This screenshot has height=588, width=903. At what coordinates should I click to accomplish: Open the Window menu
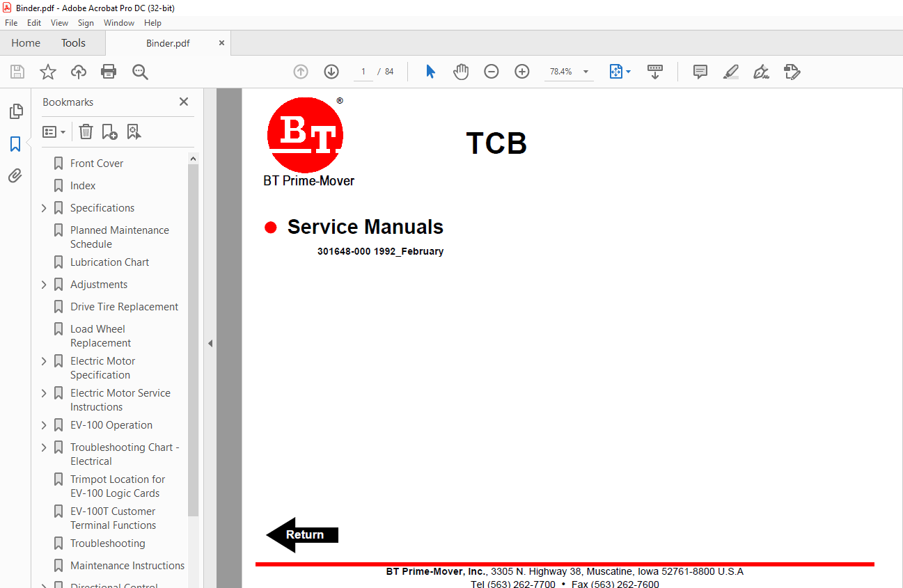[x=119, y=23]
